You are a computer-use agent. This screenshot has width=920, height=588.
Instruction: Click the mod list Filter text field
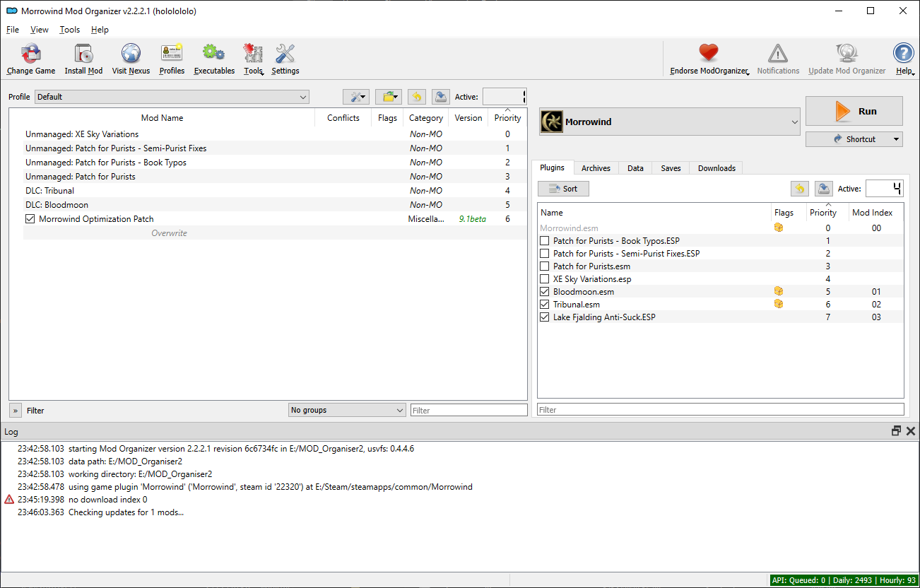coord(468,410)
